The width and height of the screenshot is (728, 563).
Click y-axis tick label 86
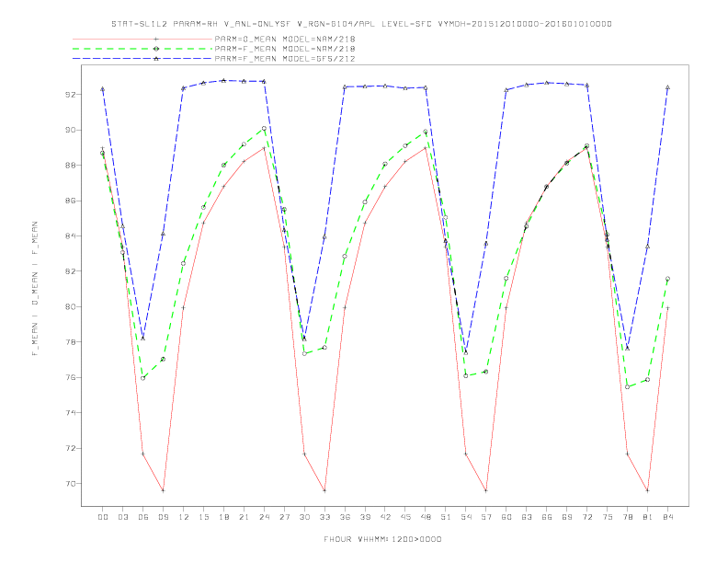pos(71,201)
